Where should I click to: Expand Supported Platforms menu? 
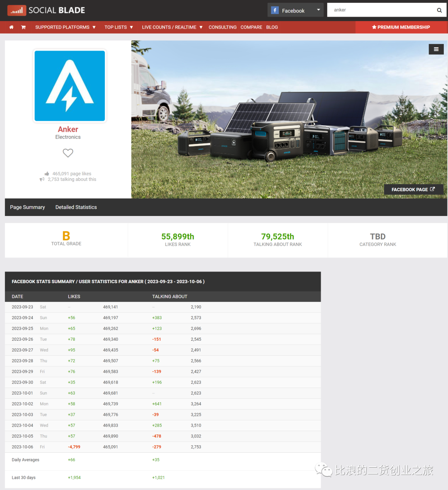66,27
